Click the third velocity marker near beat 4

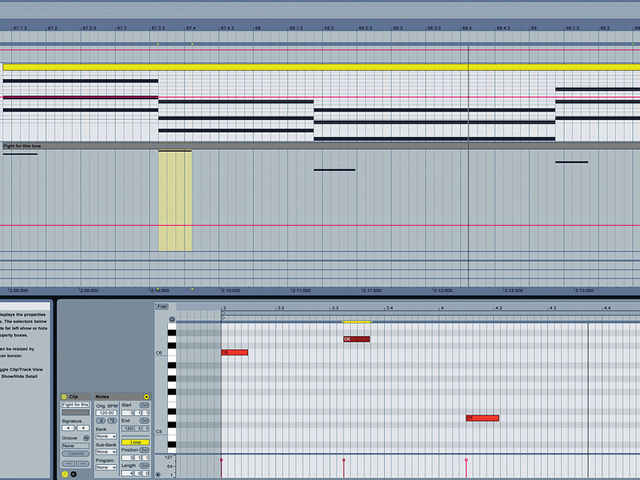466,460
